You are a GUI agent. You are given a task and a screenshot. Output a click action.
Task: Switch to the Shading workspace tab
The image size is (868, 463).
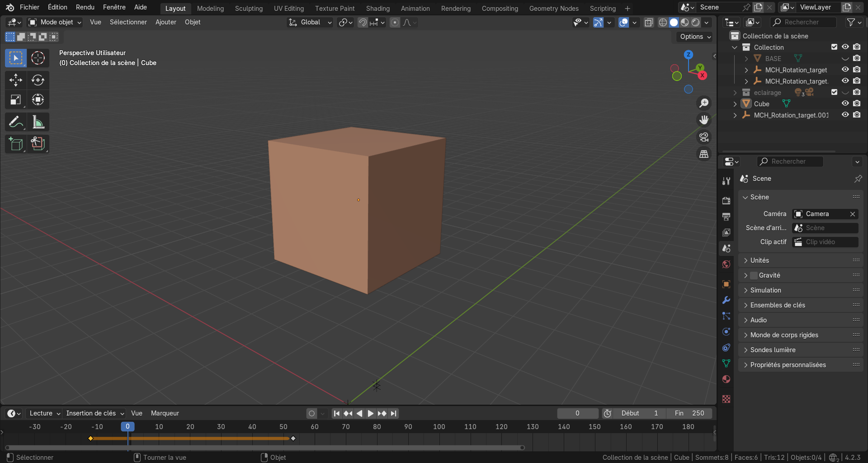(x=377, y=8)
